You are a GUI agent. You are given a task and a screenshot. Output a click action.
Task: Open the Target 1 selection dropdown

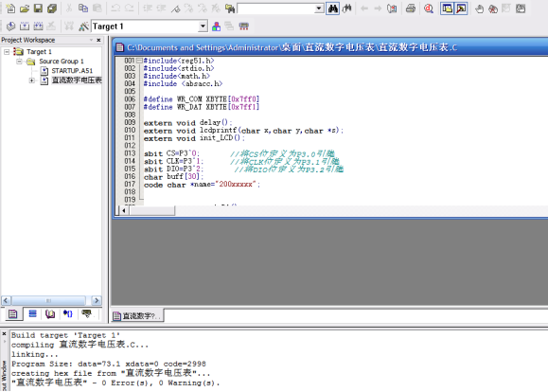point(203,27)
